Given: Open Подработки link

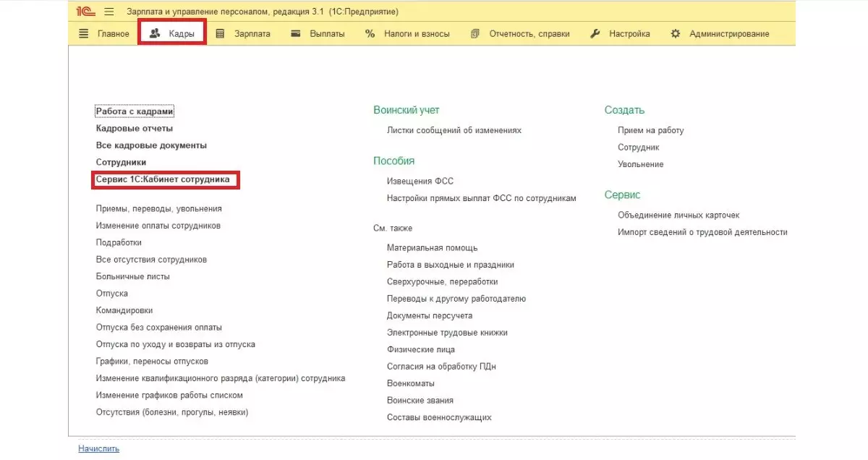Looking at the screenshot, I should pos(119,242).
